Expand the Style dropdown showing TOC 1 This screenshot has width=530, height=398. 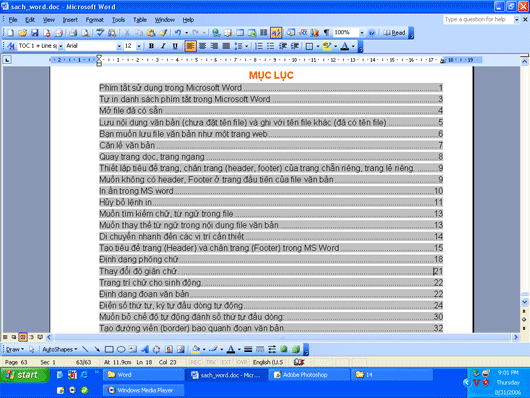coord(61,46)
